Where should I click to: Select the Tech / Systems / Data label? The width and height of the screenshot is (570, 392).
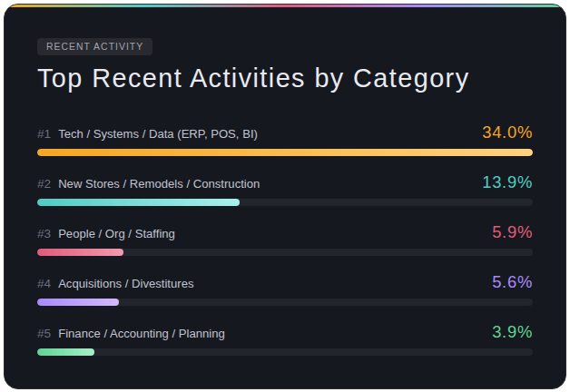pos(158,134)
